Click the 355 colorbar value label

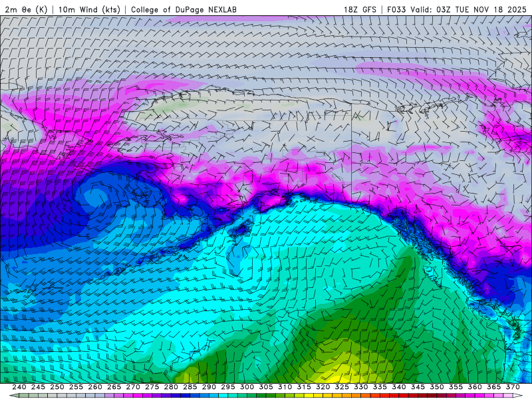pyautogui.click(x=456, y=387)
